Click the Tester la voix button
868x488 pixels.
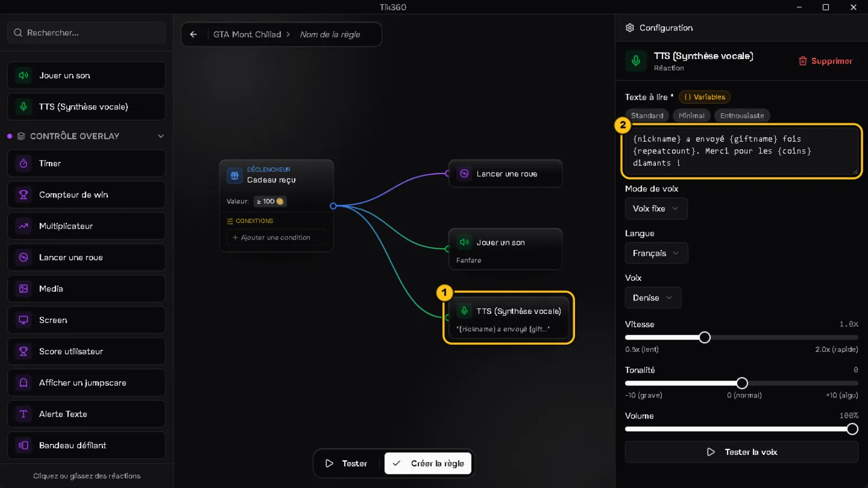point(742,452)
